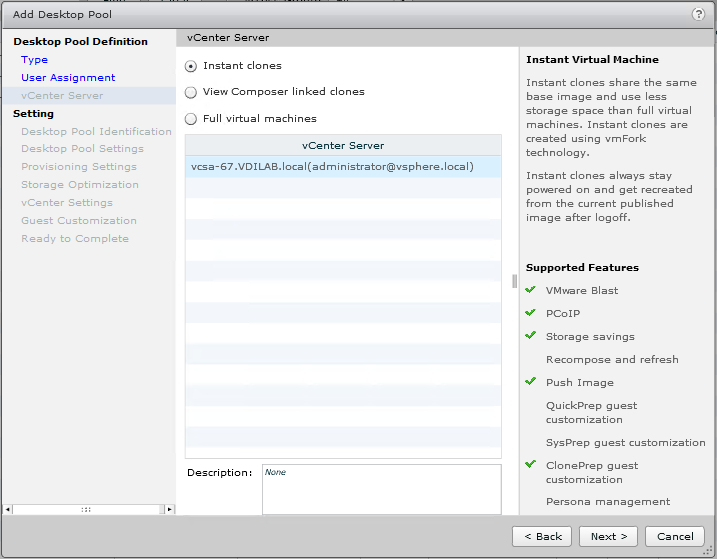Choose View Composer linked clones option
Screen dimensions: 717x559
point(191,92)
